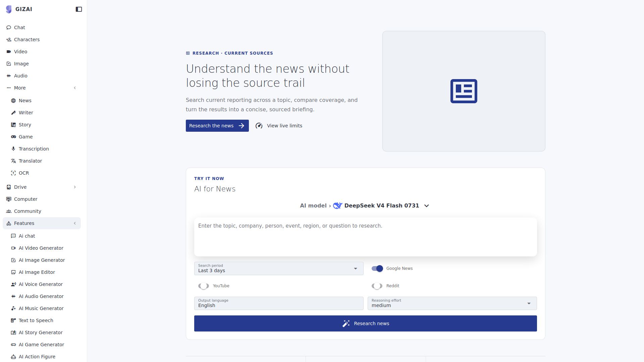Click the Chat bubble icon
The height and width of the screenshot is (362, 644).
(9, 27)
